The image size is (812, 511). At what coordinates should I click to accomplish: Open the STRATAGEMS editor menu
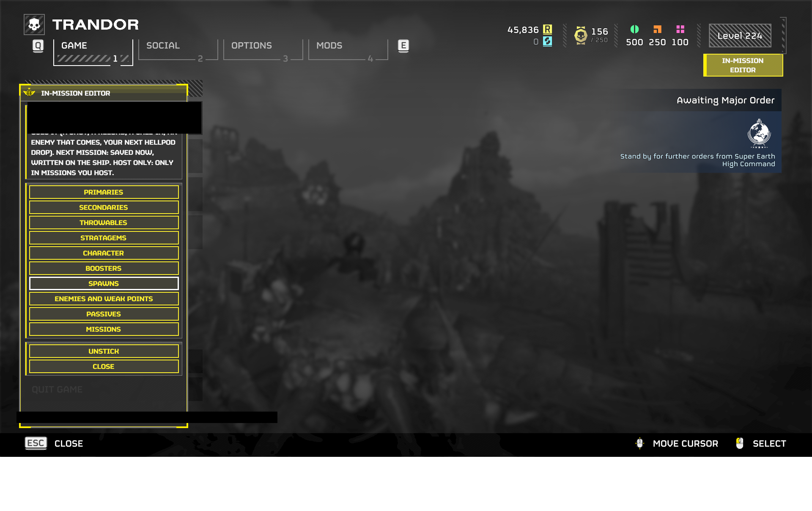pyautogui.click(x=104, y=238)
